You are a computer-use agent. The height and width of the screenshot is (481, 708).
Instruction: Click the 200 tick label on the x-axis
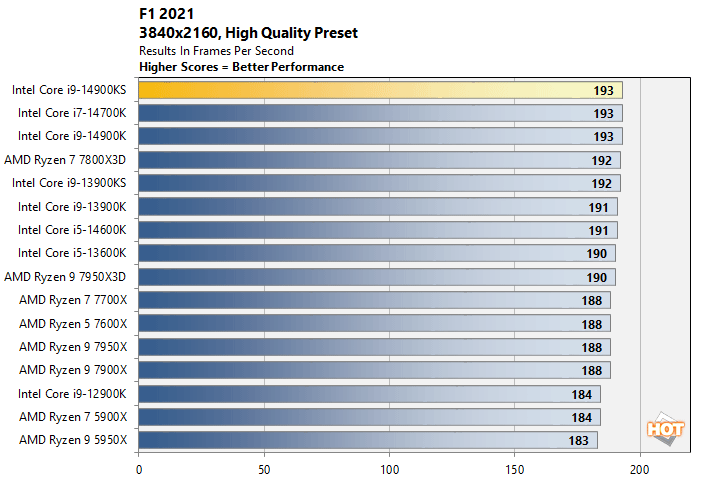click(640, 470)
